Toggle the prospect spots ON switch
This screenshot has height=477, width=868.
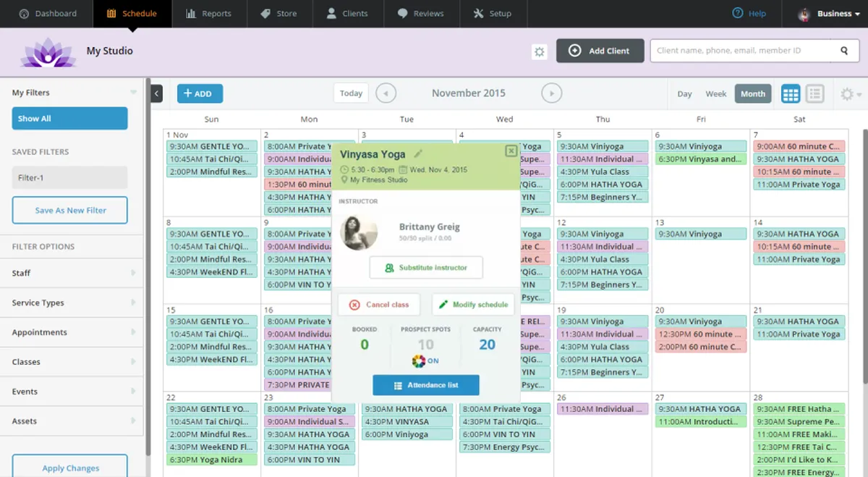425,360
